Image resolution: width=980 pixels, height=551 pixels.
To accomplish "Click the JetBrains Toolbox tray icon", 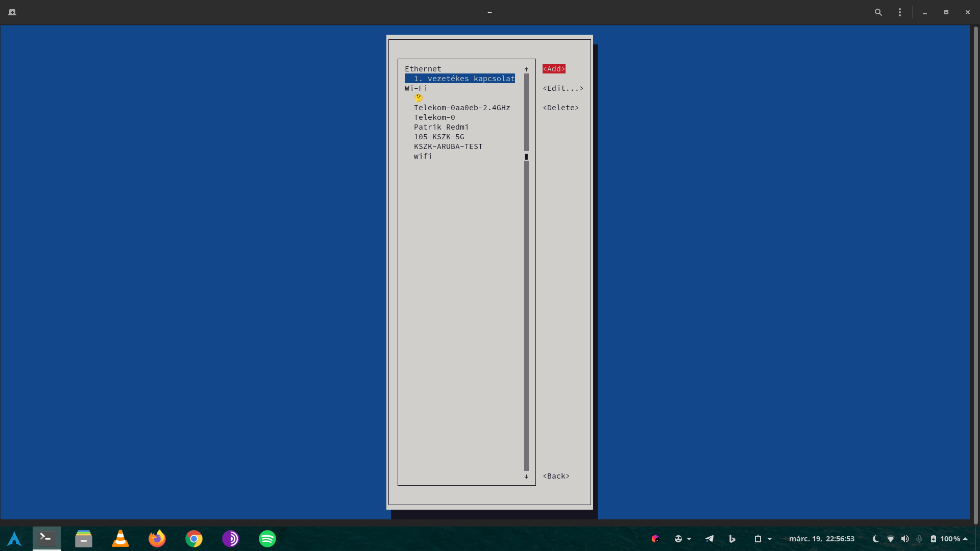I will pos(655,539).
